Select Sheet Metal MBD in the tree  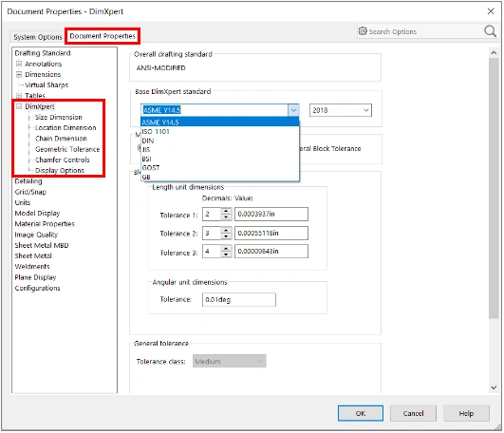[42, 245]
